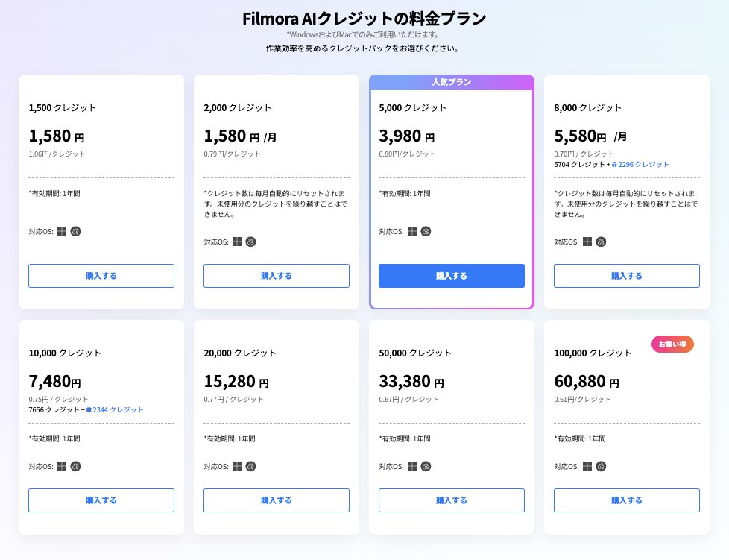Buy the 2,000 credit monthly plan
The image size is (729, 560).
[276, 276]
